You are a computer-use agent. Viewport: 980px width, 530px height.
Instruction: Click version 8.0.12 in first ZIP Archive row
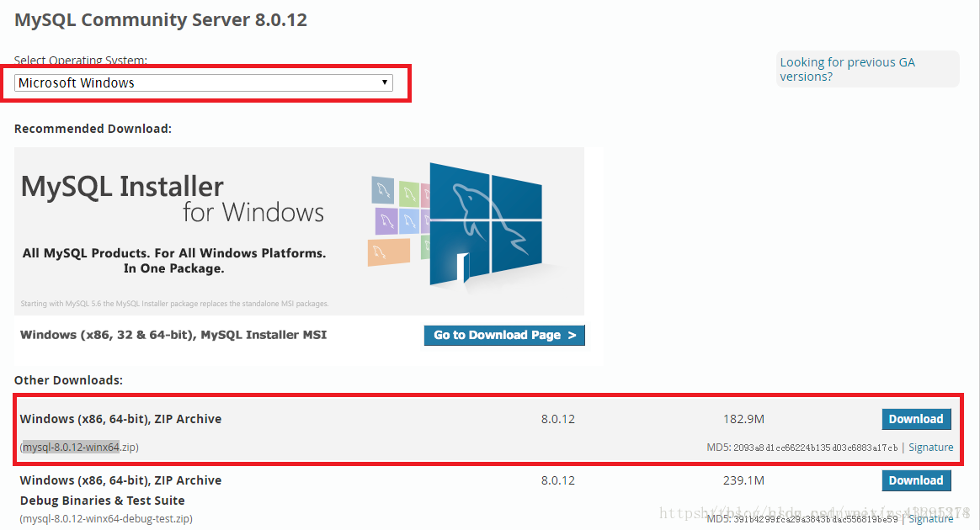(x=557, y=419)
